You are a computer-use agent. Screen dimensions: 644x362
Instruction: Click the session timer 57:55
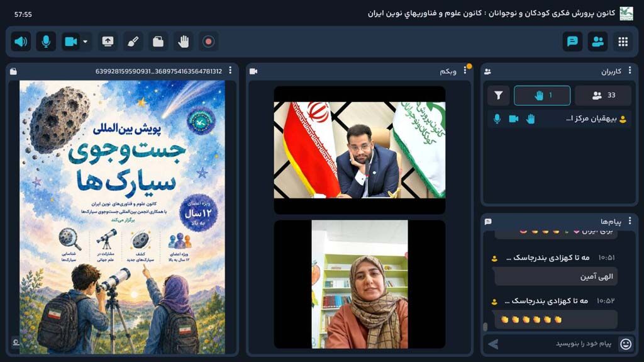(23, 14)
